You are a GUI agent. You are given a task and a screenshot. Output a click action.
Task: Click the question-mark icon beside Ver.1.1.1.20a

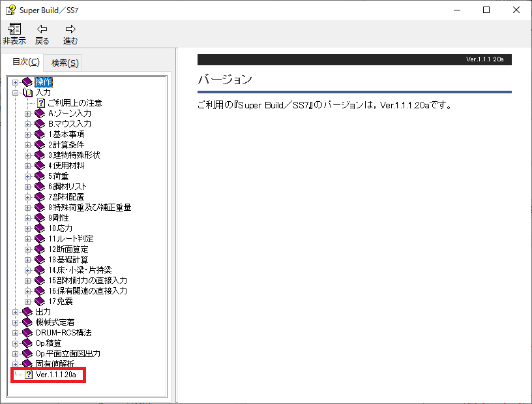coord(29,375)
